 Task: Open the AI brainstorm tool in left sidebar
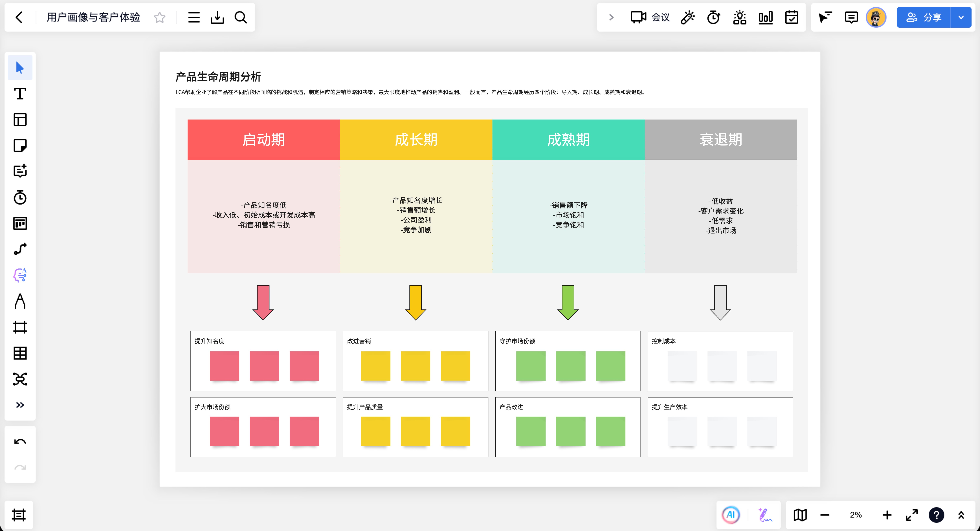pyautogui.click(x=20, y=275)
